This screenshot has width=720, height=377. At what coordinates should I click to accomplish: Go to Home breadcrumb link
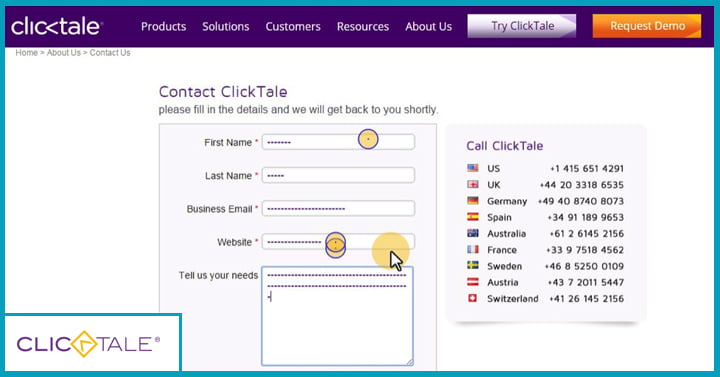coord(27,53)
